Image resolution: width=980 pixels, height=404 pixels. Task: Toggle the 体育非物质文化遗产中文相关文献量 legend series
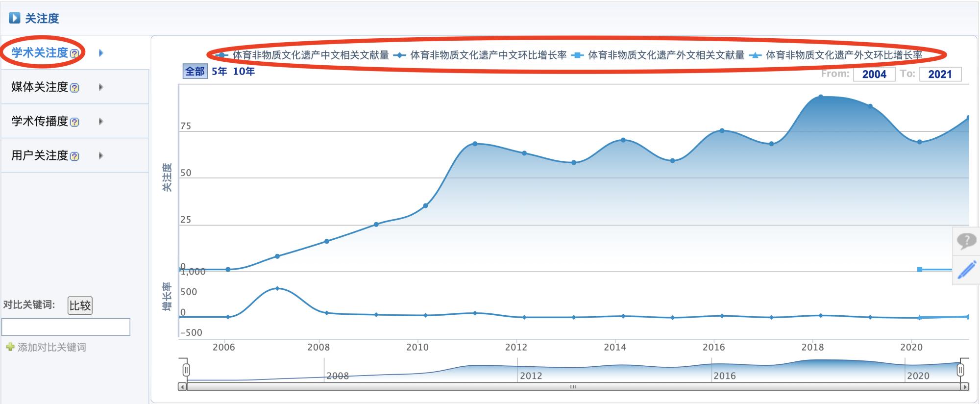[310, 55]
